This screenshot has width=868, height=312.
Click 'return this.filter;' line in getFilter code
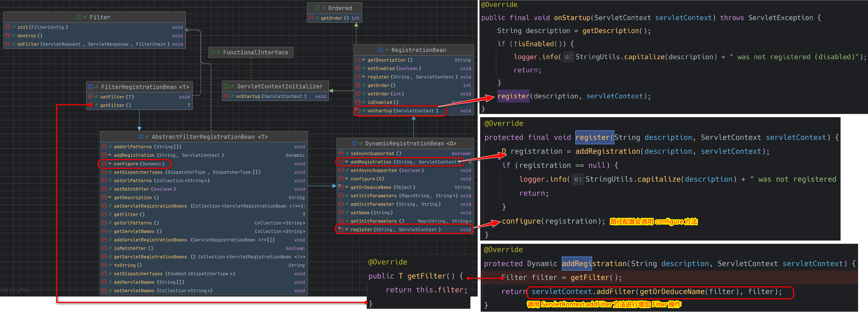click(x=426, y=290)
